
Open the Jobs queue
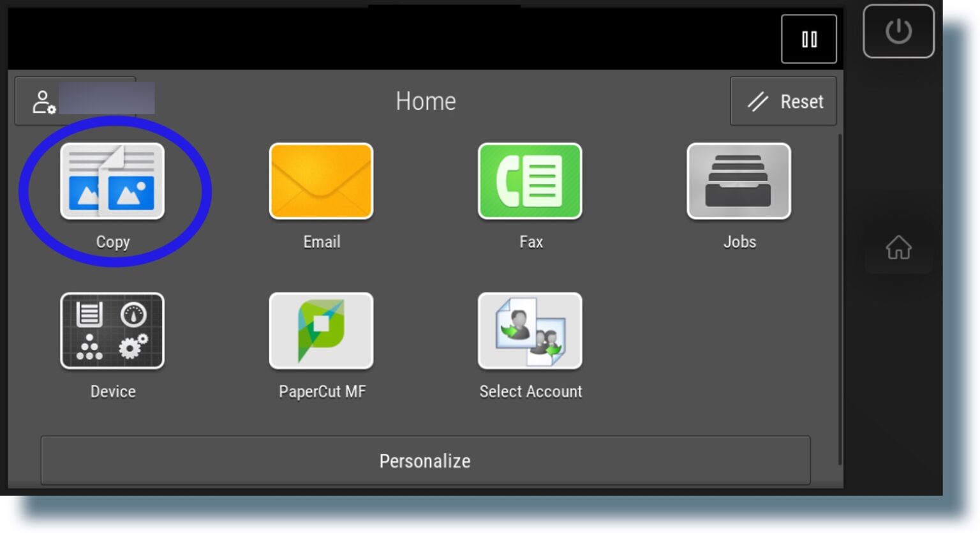[739, 181]
